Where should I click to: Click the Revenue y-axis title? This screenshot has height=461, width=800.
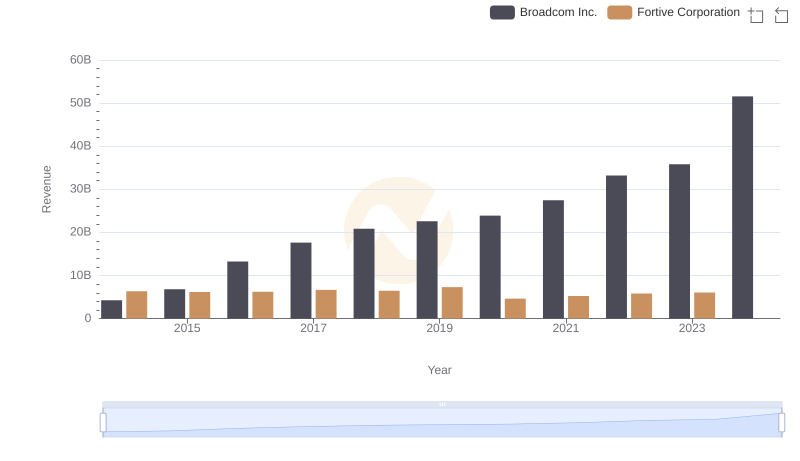46,189
